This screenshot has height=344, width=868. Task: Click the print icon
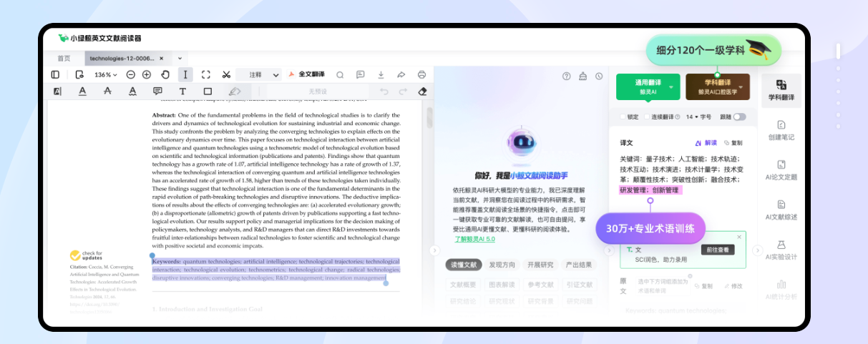[x=421, y=74]
